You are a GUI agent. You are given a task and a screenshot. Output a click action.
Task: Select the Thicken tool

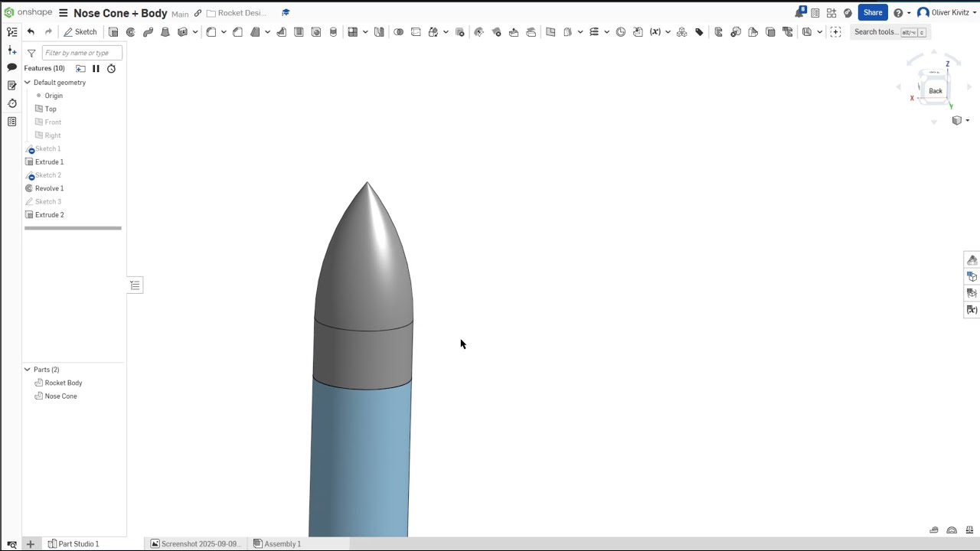tap(182, 32)
